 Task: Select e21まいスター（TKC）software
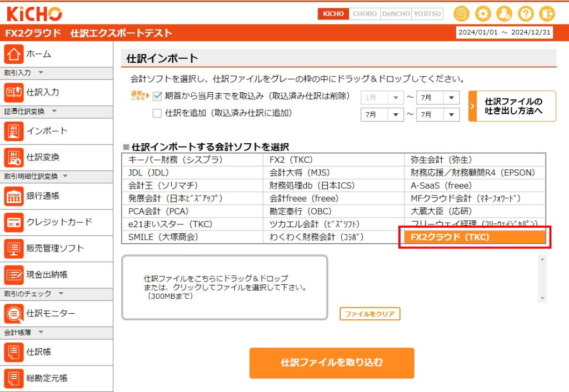point(192,224)
